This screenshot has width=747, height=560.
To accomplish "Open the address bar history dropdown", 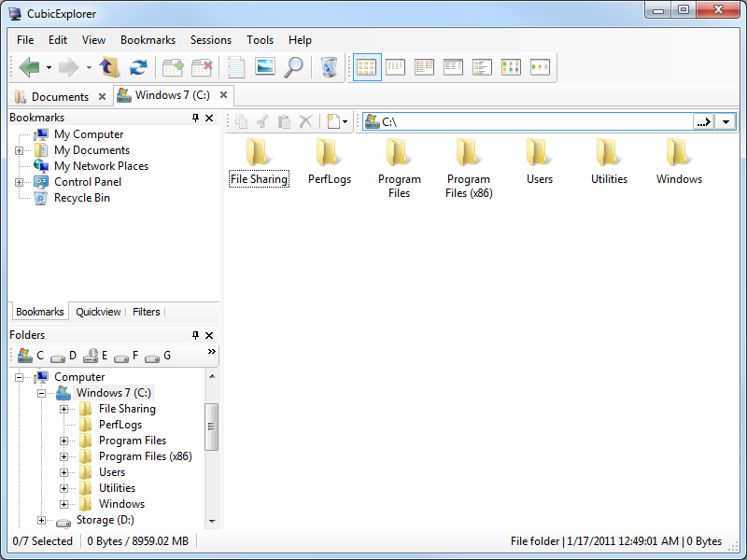I will [x=726, y=122].
